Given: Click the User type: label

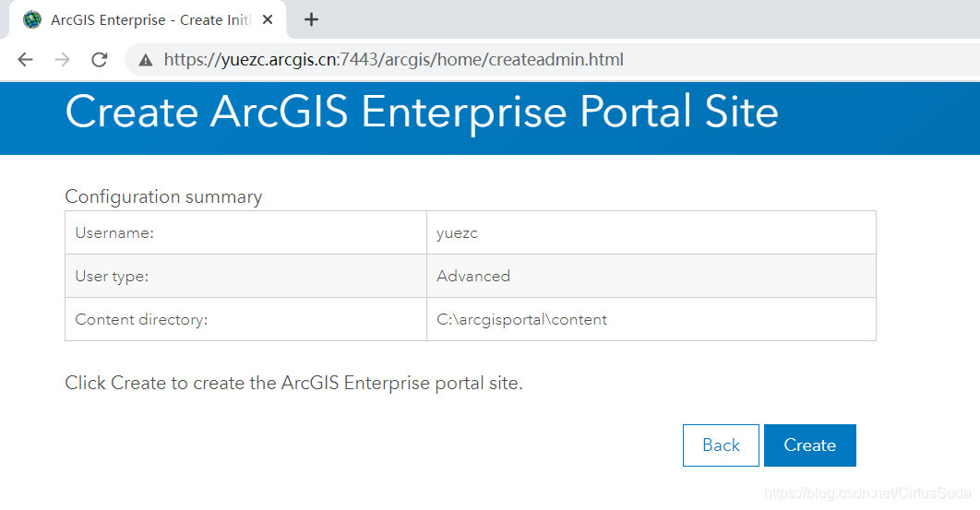Looking at the screenshot, I should [x=112, y=277].
